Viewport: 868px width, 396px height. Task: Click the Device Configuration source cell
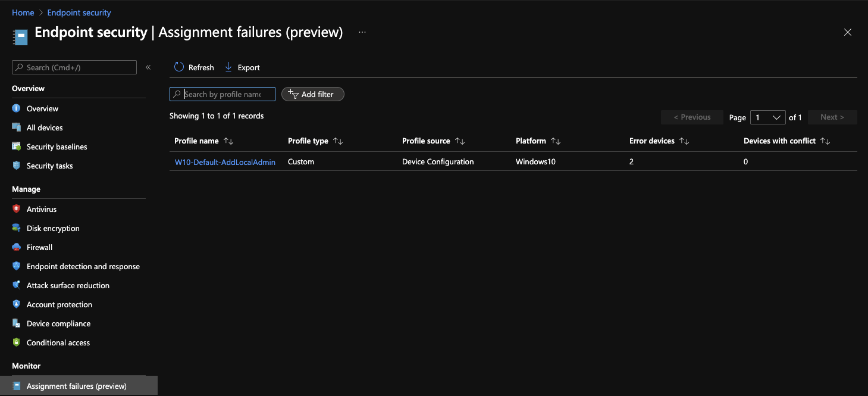(438, 161)
